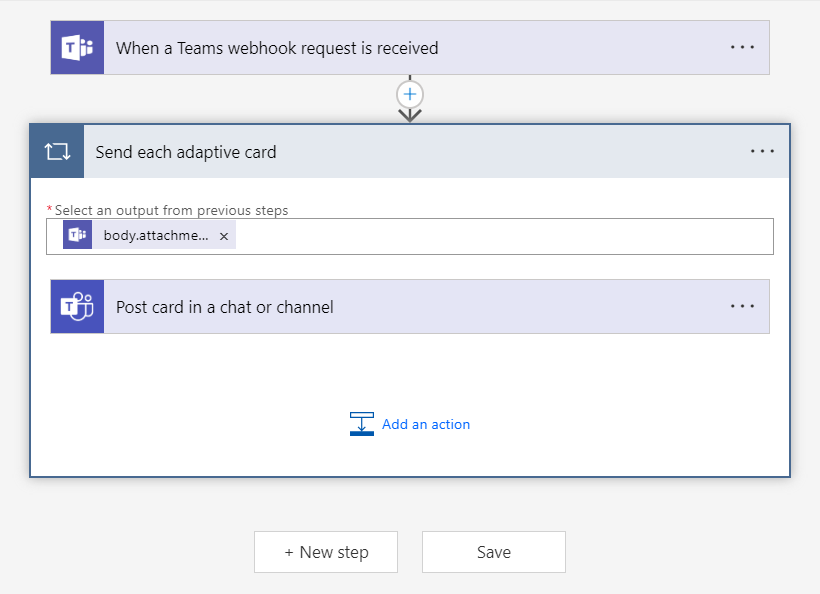Click the Teams icon inside the body.attachme token
This screenshot has height=594, width=820.
point(77,236)
